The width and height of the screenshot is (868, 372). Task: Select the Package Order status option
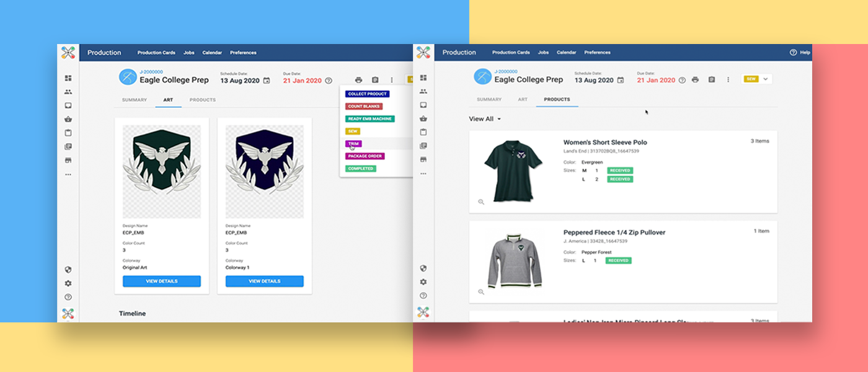click(365, 156)
